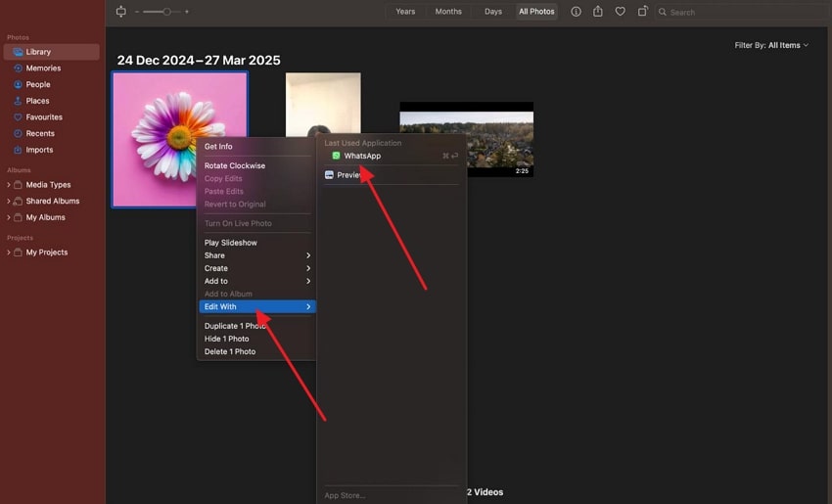Screen dimensions: 832x504
Task: Show Favourites in the sidebar
Action: (x=44, y=117)
